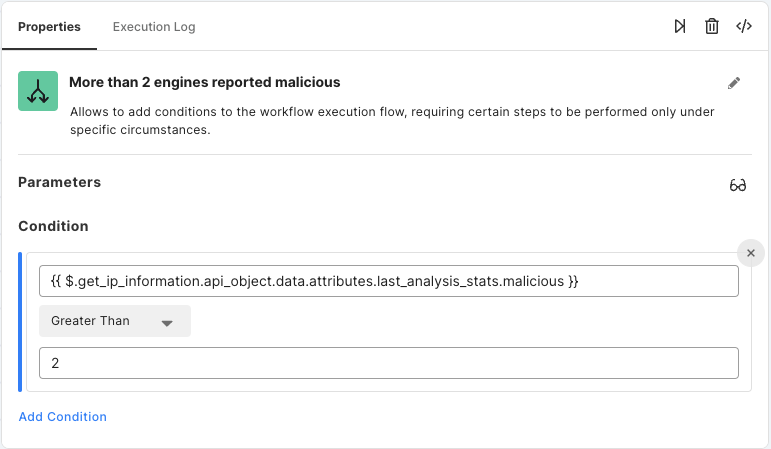The width and height of the screenshot is (771, 449).
Task: Click the green branching condition icon
Action: tap(38, 91)
